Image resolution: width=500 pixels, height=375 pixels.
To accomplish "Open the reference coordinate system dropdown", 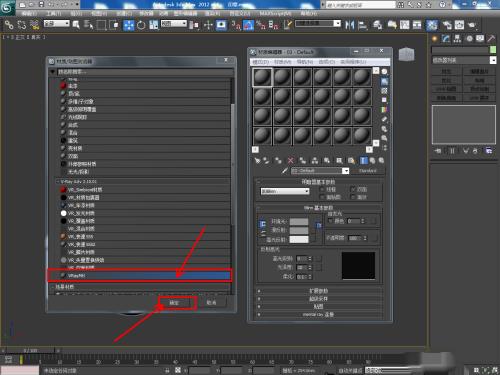I will point(174,24).
